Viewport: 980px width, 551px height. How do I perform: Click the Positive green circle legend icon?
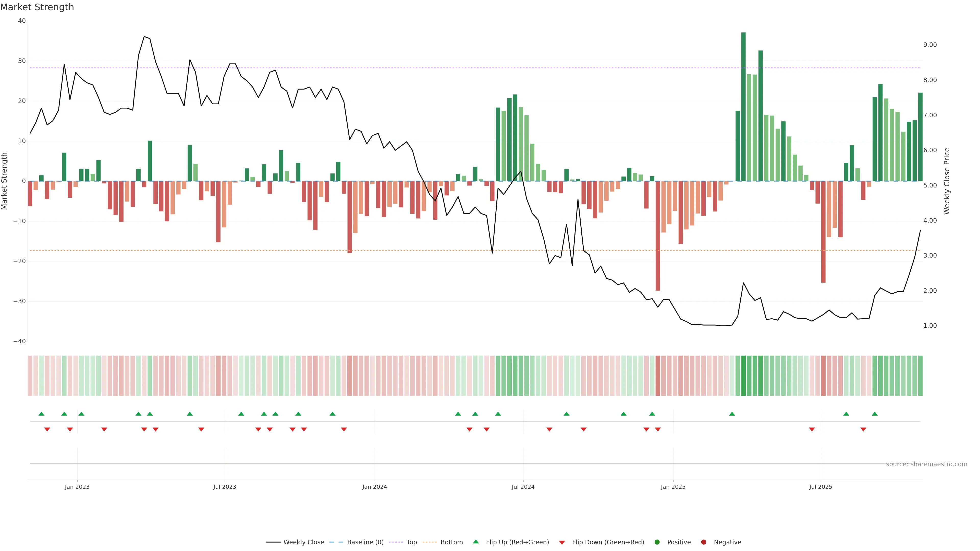coord(657,542)
